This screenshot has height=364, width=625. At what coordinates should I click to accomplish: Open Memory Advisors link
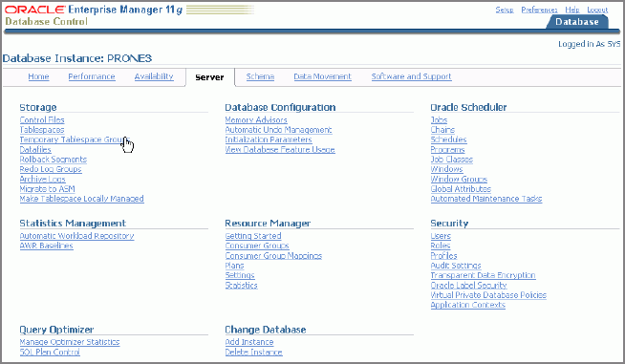click(256, 120)
